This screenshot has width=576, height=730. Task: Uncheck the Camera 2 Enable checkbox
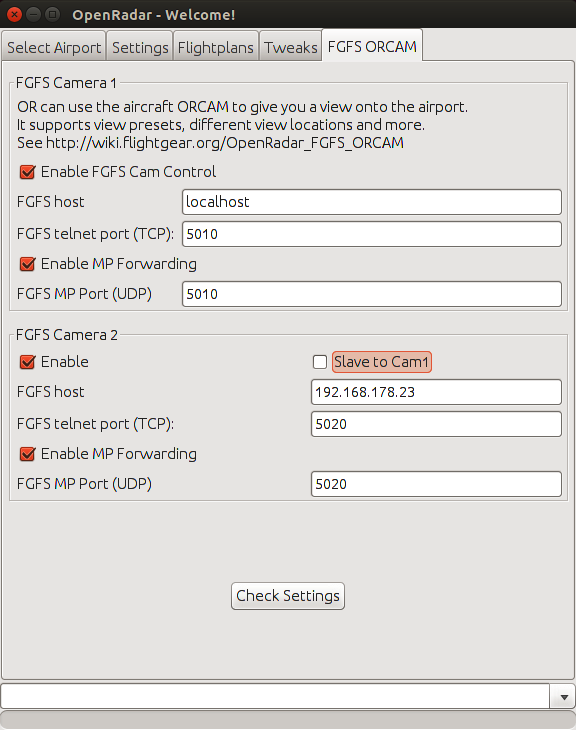coord(27,362)
